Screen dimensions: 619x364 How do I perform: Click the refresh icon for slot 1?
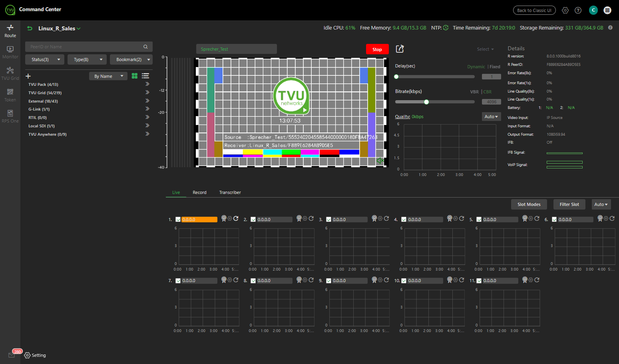[x=236, y=218]
